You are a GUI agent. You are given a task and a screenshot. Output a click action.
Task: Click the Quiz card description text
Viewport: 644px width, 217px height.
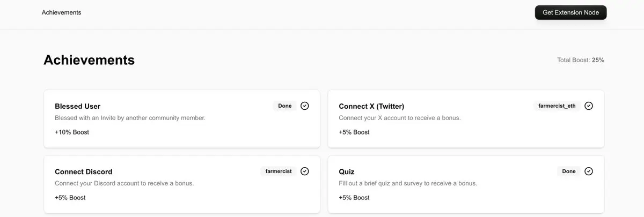click(408, 183)
